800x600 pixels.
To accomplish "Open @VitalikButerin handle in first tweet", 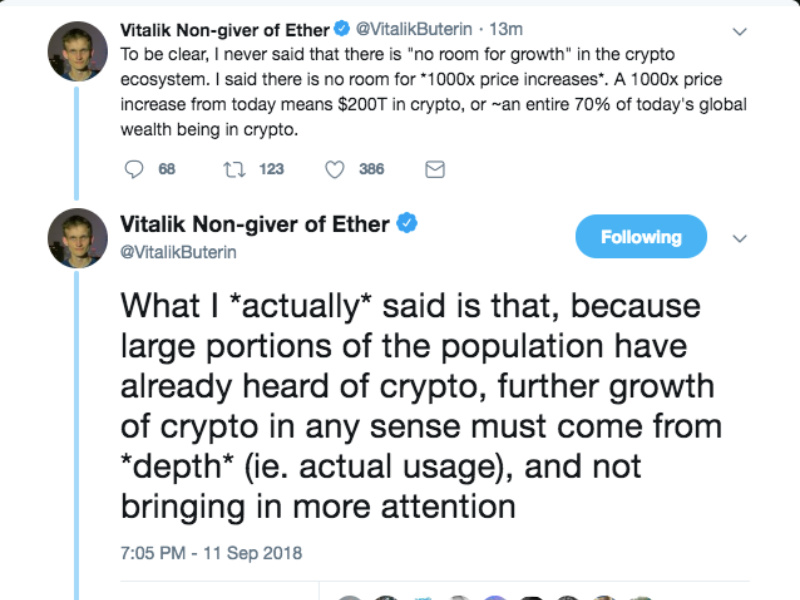I will coord(414,29).
